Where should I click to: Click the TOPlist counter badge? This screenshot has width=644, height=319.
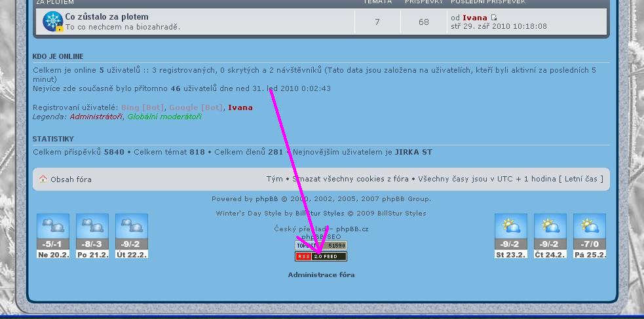(x=320, y=246)
